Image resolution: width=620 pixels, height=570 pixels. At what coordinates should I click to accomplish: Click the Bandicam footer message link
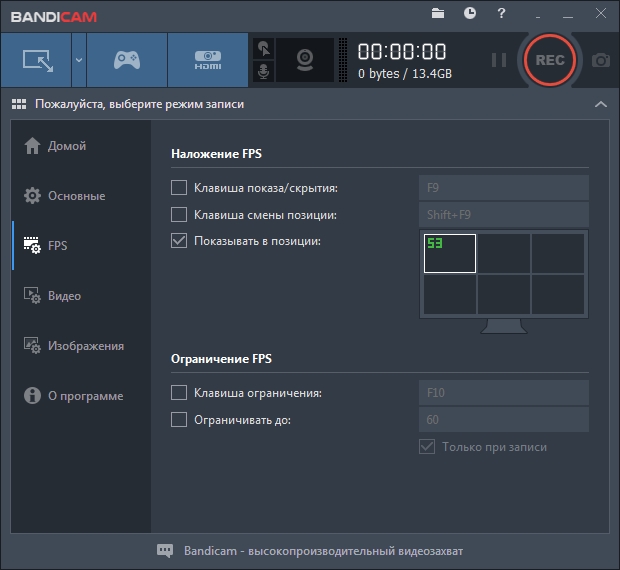[323, 551]
